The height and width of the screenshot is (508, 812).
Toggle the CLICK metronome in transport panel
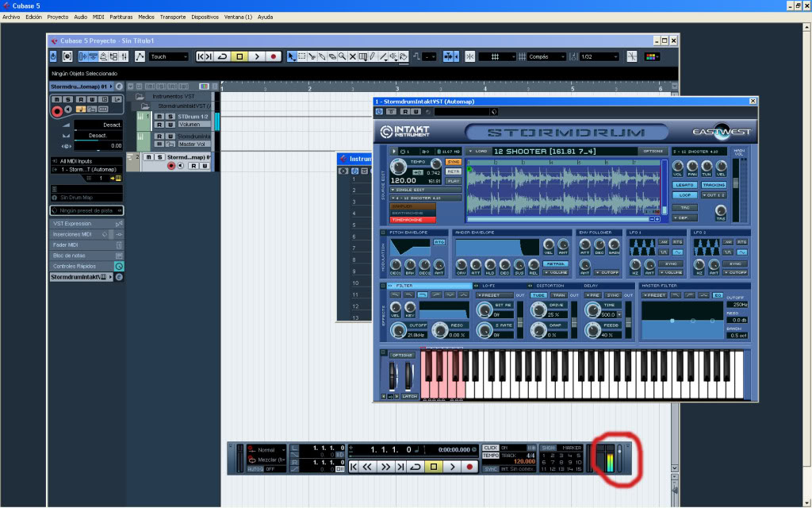tap(492, 448)
